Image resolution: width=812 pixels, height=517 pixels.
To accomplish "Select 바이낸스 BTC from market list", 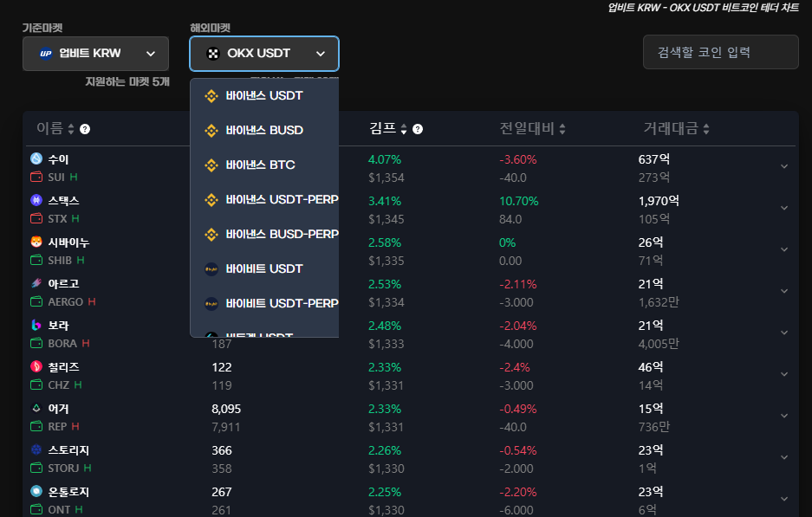I will 264,165.
